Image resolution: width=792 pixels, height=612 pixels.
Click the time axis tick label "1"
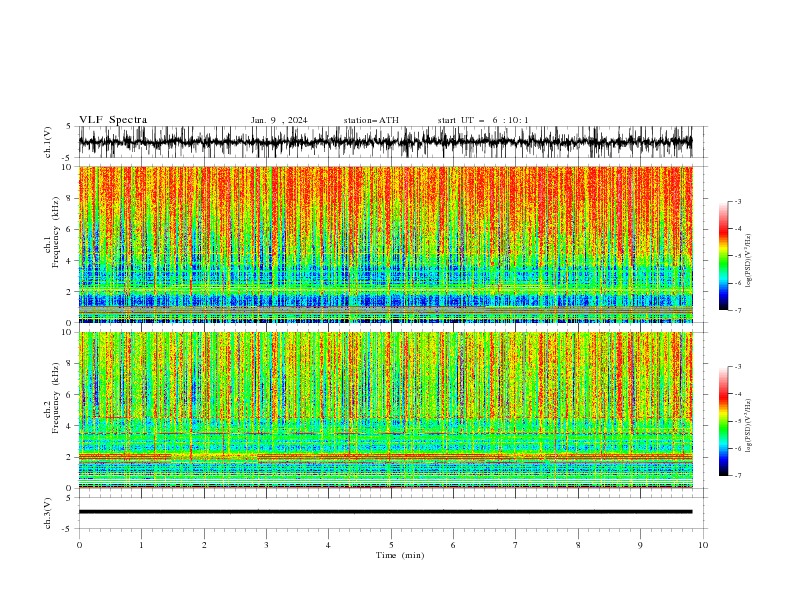pyautogui.click(x=141, y=545)
